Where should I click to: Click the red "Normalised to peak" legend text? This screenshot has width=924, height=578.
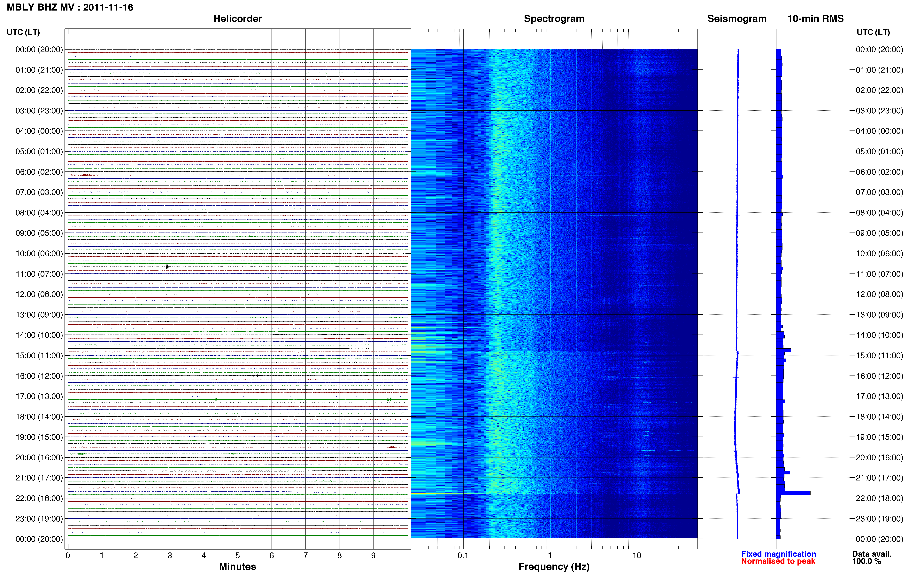[x=778, y=561]
